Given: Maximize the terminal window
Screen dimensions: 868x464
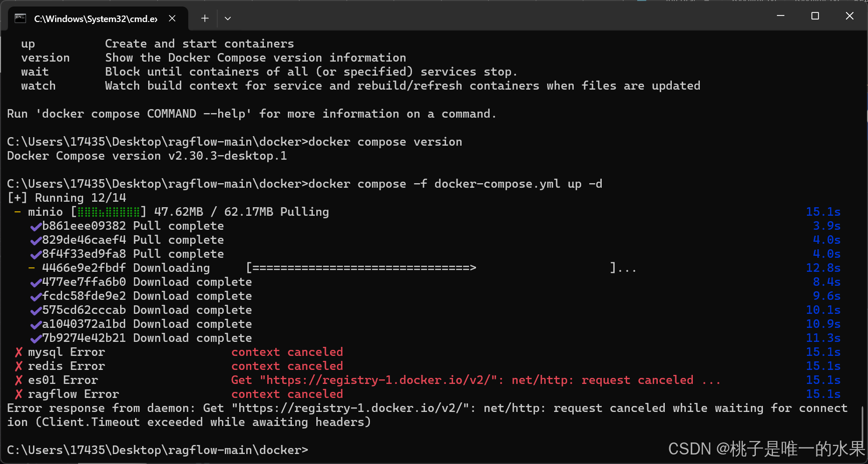Looking at the screenshot, I should tap(815, 16).
